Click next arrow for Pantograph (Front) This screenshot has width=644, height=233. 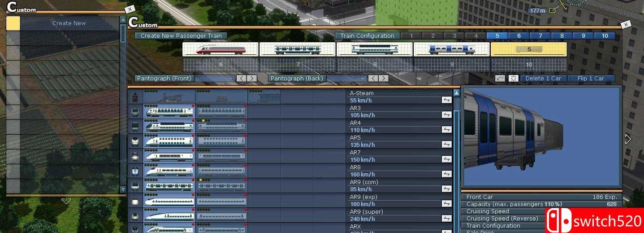coord(252,78)
